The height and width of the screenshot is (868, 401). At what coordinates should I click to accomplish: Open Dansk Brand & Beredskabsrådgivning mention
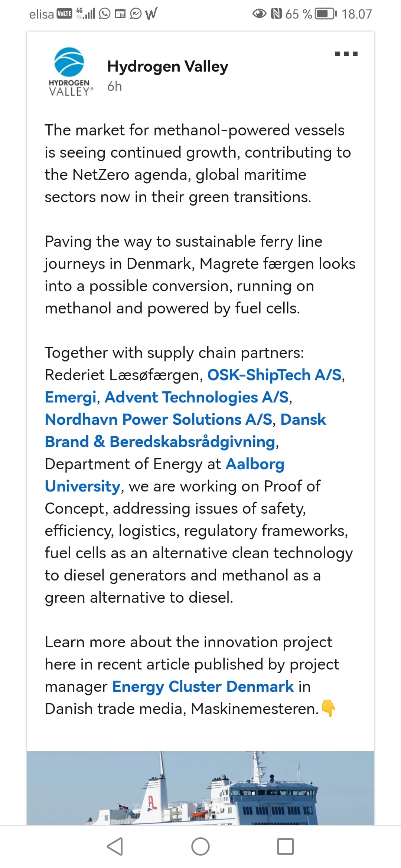[185, 431]
